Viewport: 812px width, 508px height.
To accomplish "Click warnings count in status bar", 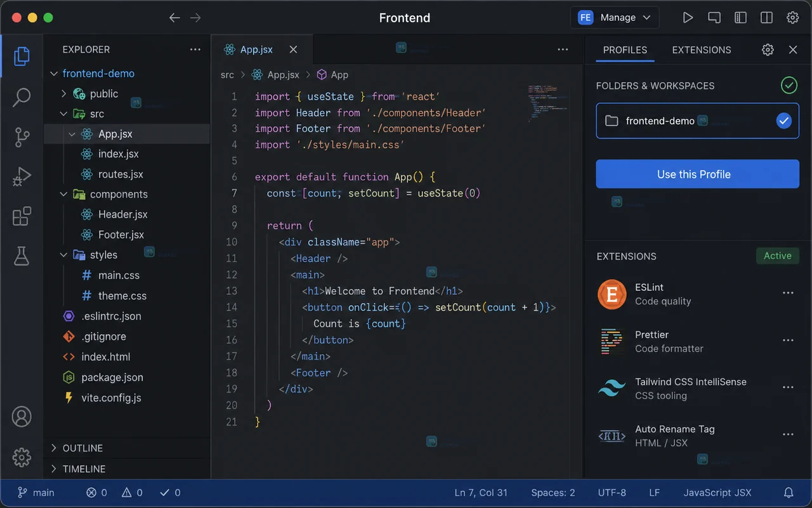I will [x=132, y=493].
